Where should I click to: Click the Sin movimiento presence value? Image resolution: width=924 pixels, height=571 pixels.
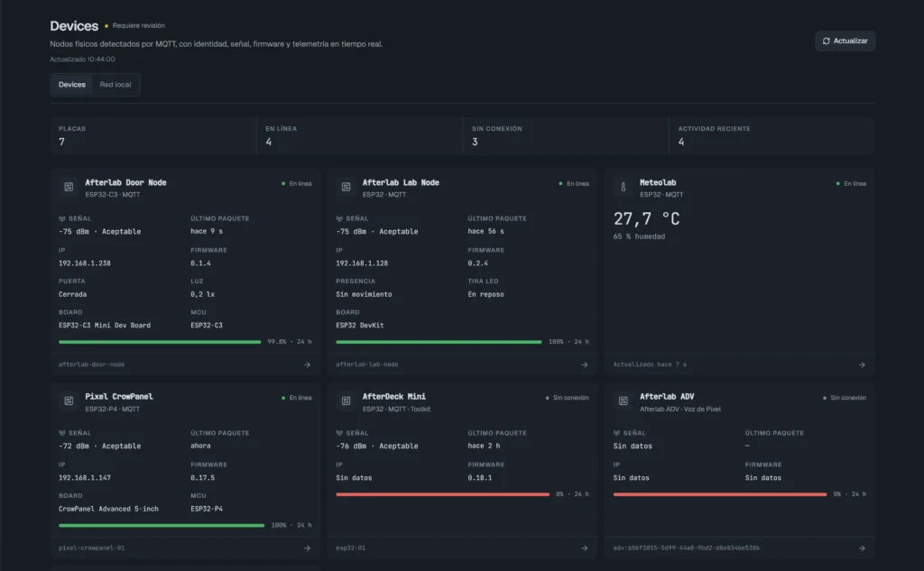(364, 294)
